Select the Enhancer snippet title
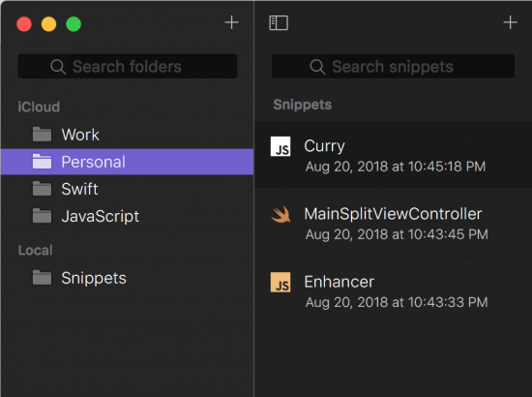This screenshot has height=397, width=532. [x=339, y=282]
